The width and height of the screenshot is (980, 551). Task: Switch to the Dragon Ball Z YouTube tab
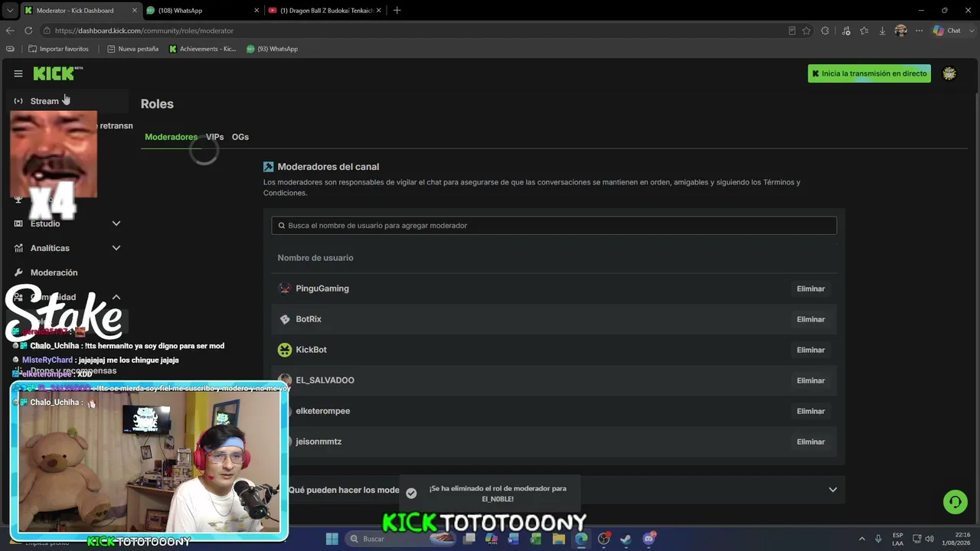pos(325,11)
